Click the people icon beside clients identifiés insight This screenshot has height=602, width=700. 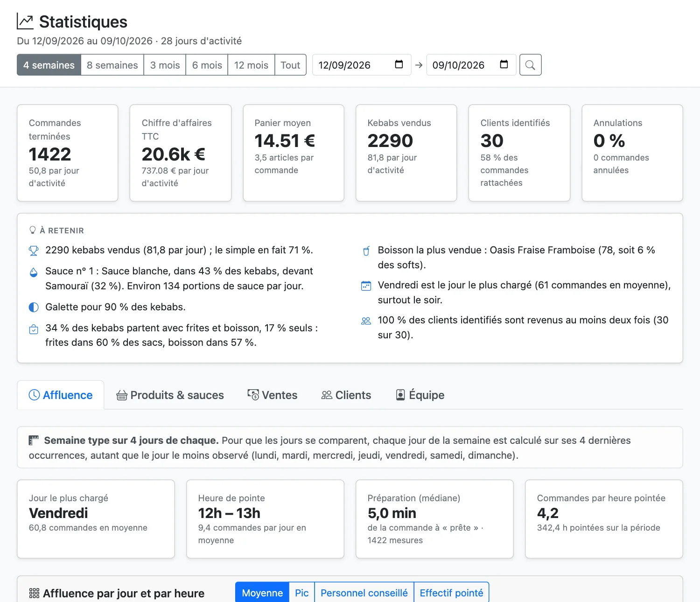pyautogui.click(x=366, y=321)
